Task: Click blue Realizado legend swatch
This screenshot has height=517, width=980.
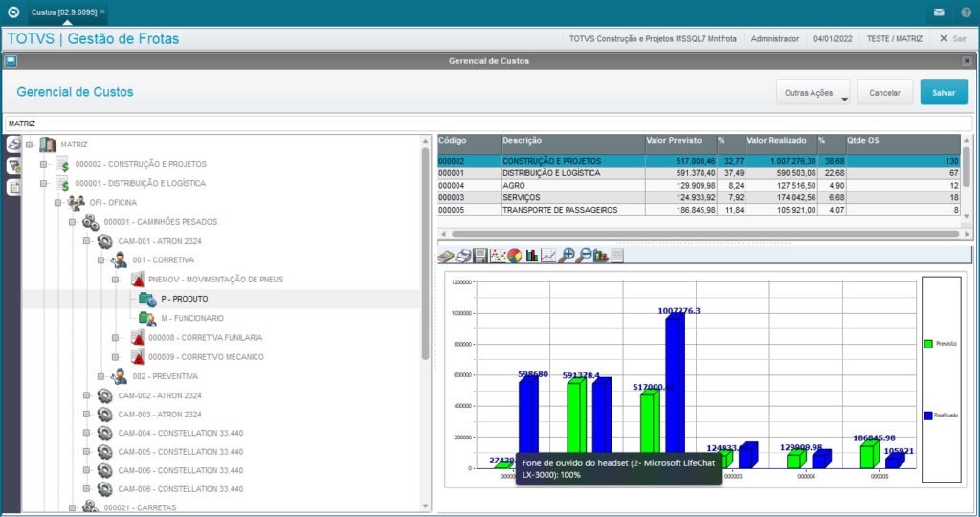Action: click(928, 416)
